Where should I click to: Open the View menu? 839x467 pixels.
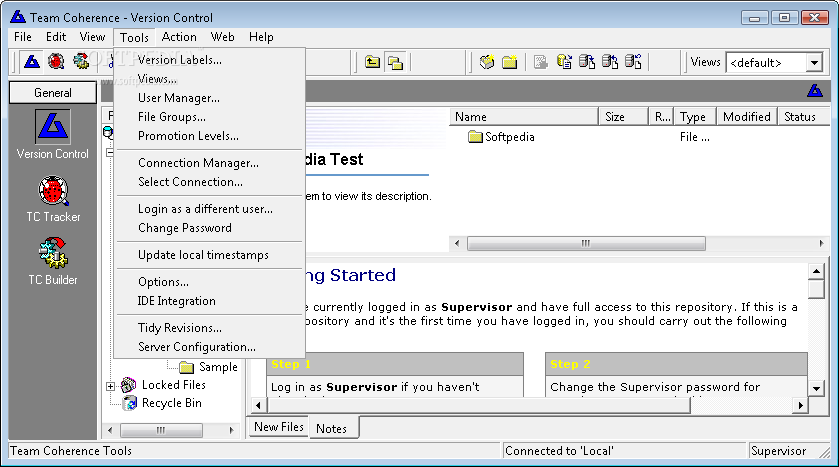[x=92, y=37]
